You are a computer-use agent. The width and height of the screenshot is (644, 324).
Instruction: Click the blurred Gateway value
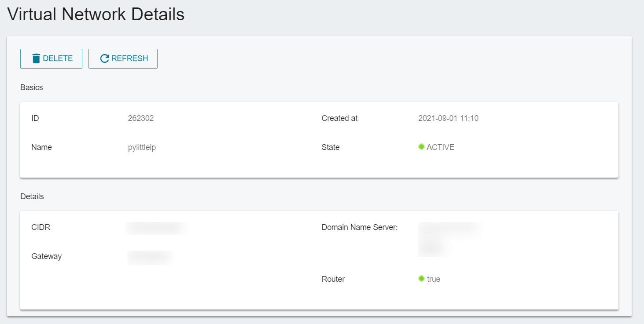point(150,257)
